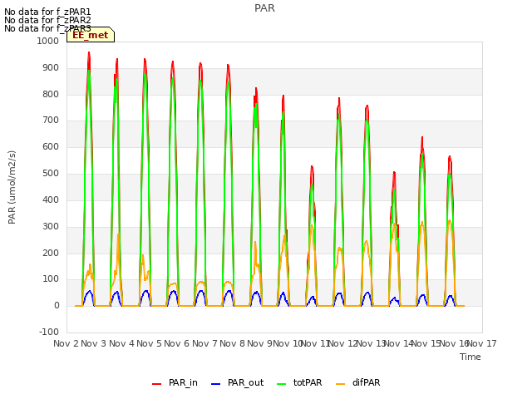The width and height of the screenshot is (532, 399).
Task: Click the 300 y-axis tick label
Action: (x=51, y=226)
